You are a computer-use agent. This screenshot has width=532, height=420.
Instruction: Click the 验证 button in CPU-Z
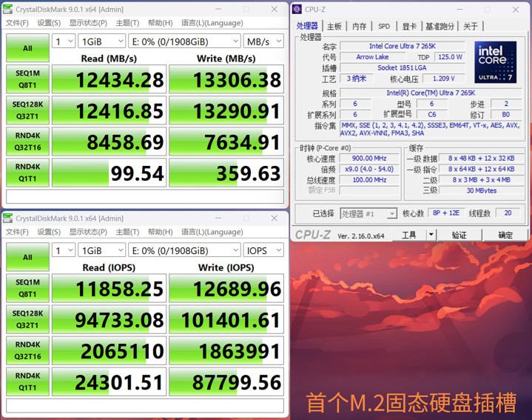click(x=459, y=235)
